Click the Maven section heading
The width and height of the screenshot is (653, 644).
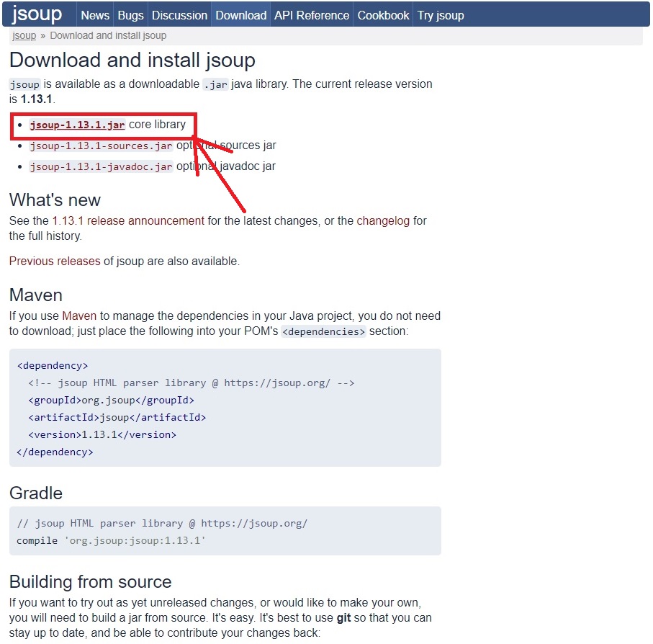36,295
